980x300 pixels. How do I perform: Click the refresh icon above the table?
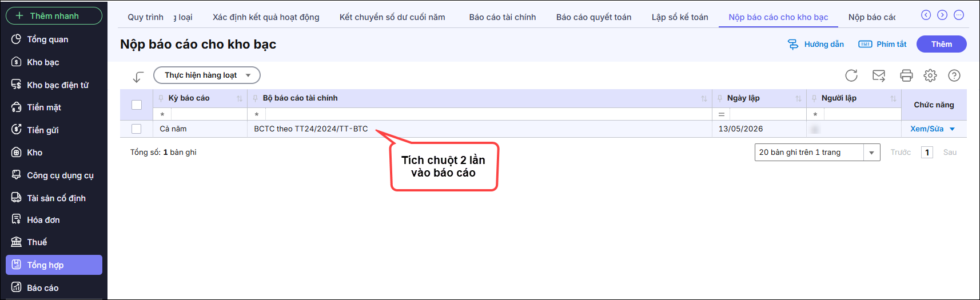pyautogui.click(x=851, y=75)
